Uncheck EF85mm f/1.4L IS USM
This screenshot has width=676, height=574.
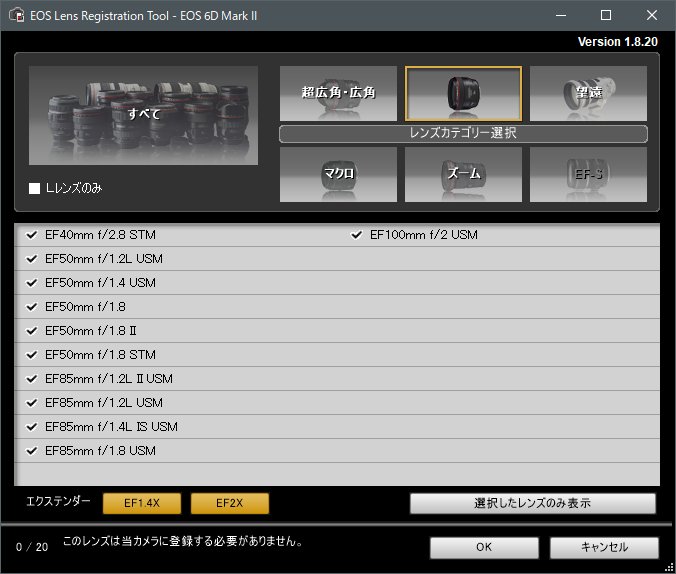click(x=31, y=427)
